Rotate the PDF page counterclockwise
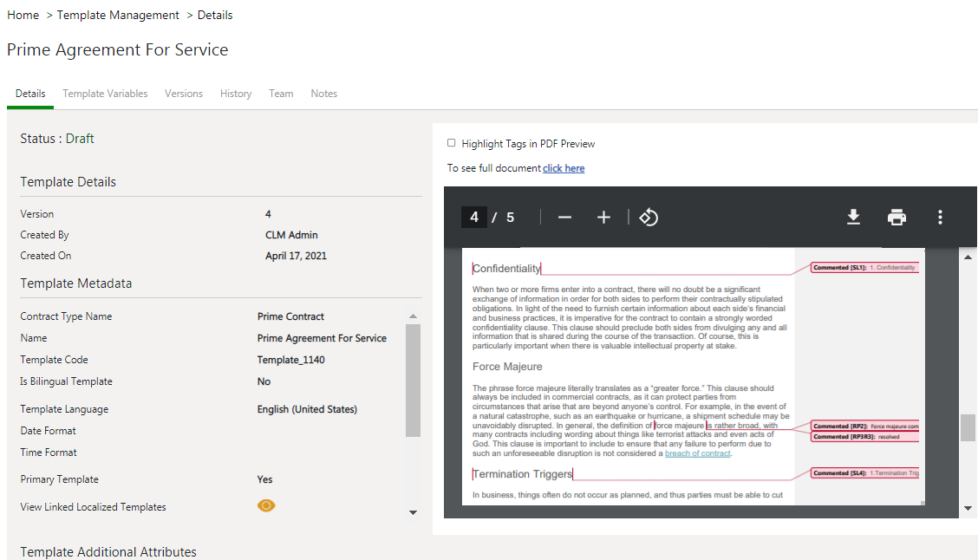Viewport: 978px width, 560px height. coord(649,217)
